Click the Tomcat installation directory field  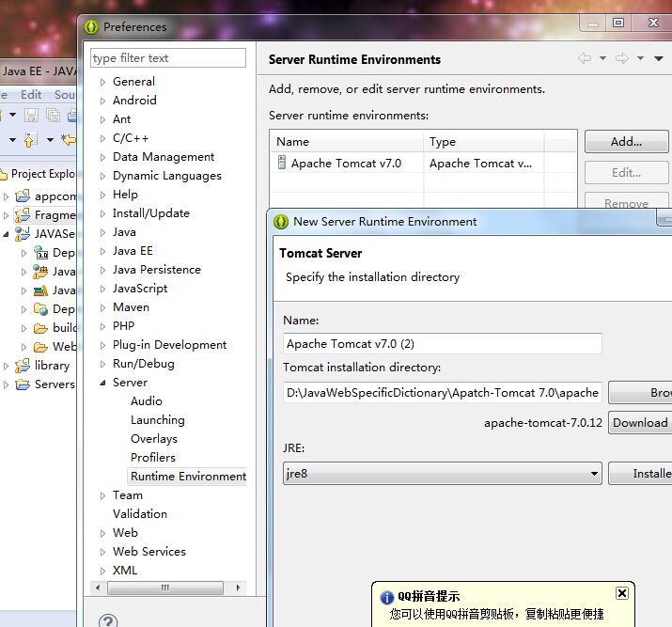[x=443, y=393]
